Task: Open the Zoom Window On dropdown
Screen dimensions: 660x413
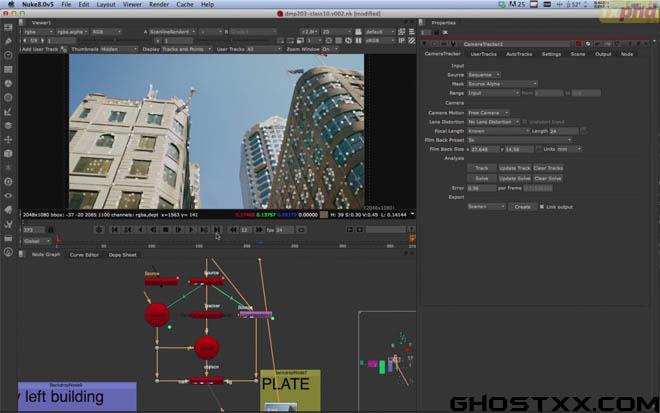Action: coord(330,49)
